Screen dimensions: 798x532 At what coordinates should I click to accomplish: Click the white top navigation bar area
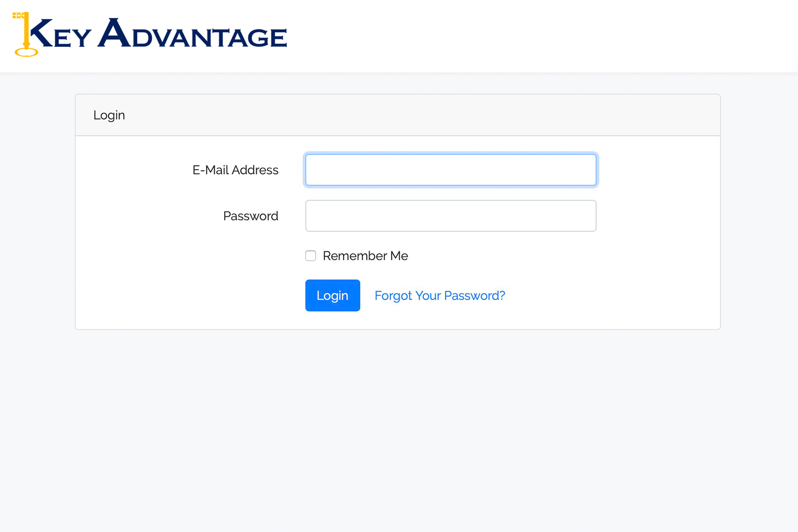click(499, 36)
